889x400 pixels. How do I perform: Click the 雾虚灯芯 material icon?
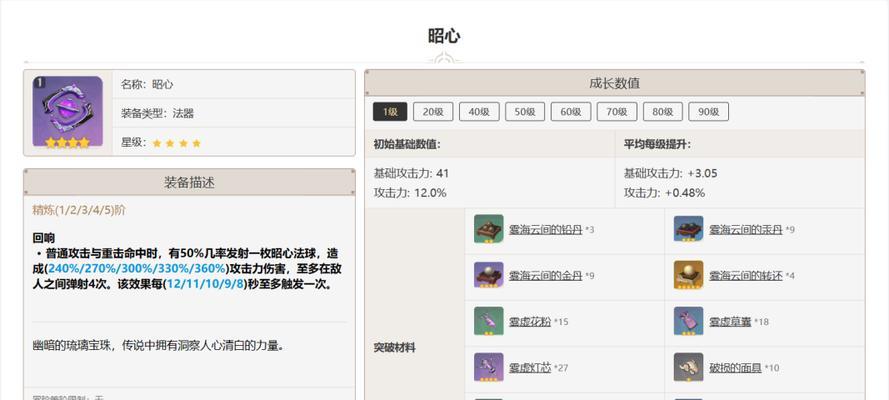coord(489,367)
